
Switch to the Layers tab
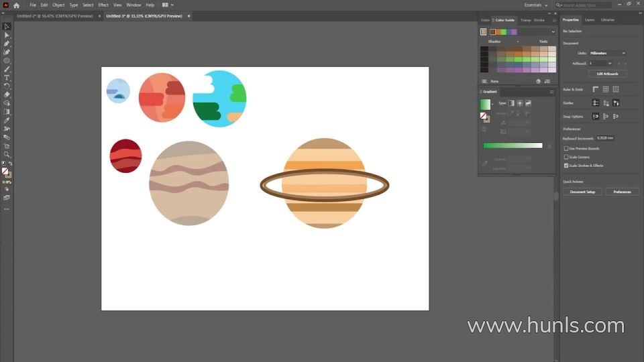pyautogui.click(x=590, y=19)
